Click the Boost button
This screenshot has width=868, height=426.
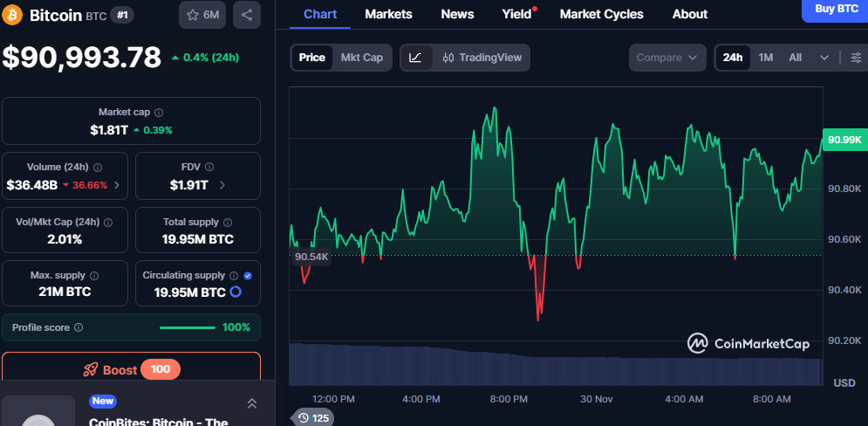tap(131, 369)
